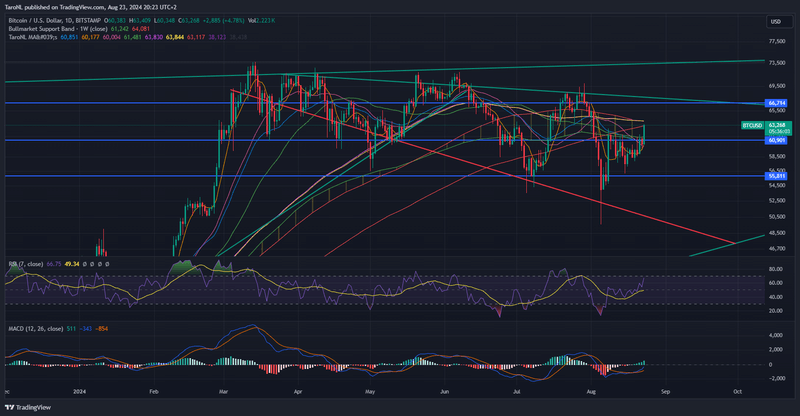Click the 46,700 price axis label
This screenshot has height=416, width=800.
[777, 249]
